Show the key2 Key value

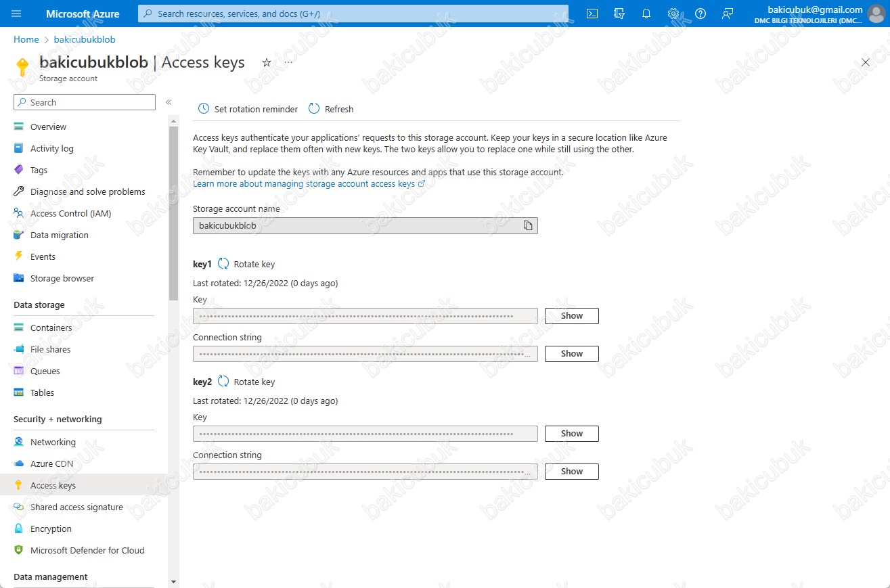pos(572,434)
